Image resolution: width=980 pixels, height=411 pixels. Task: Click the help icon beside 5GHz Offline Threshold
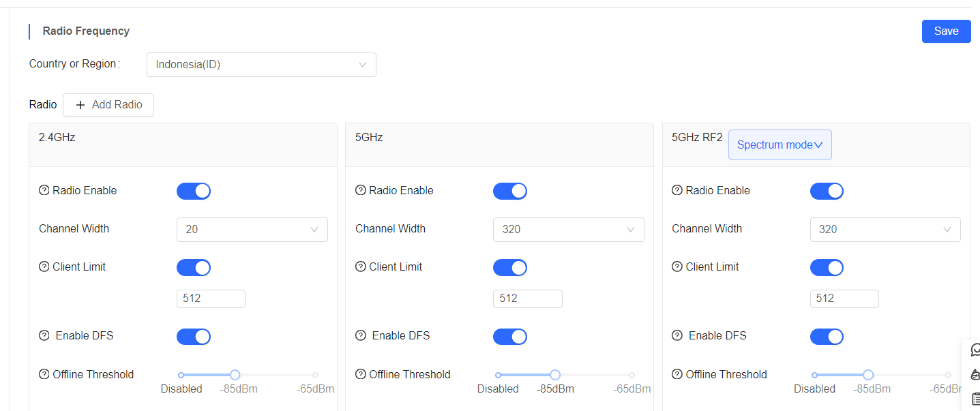pos(361,374)
